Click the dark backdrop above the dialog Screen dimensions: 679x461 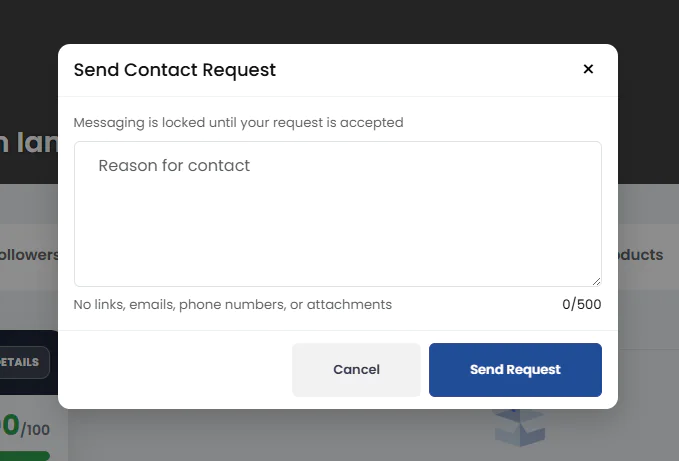(338, 20)
